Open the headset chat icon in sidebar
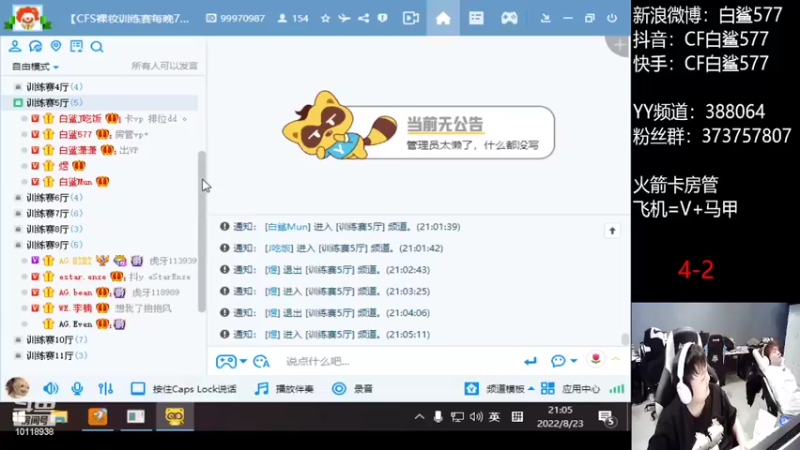The width and height of the screenshot is (800, 450). coord(35,46)
